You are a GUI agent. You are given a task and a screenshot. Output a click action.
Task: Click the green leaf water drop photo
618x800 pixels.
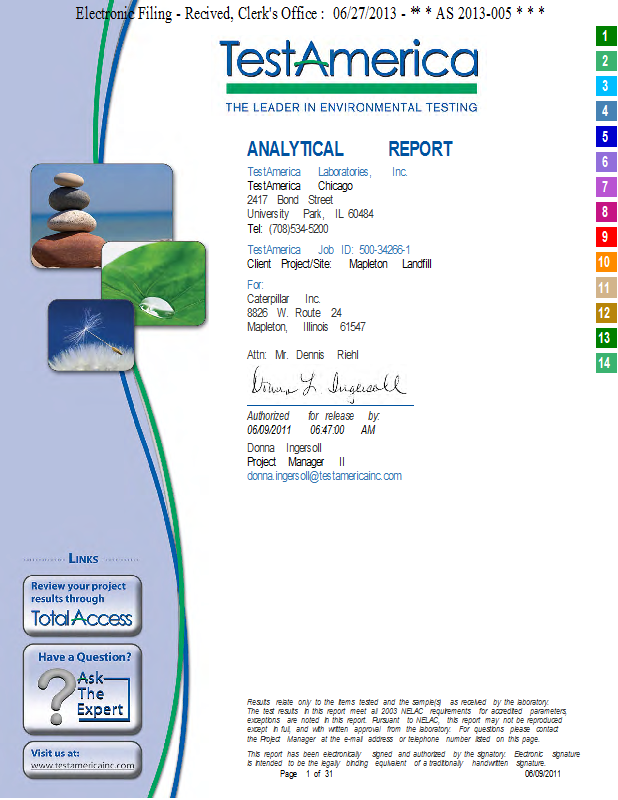coord(154,283)
